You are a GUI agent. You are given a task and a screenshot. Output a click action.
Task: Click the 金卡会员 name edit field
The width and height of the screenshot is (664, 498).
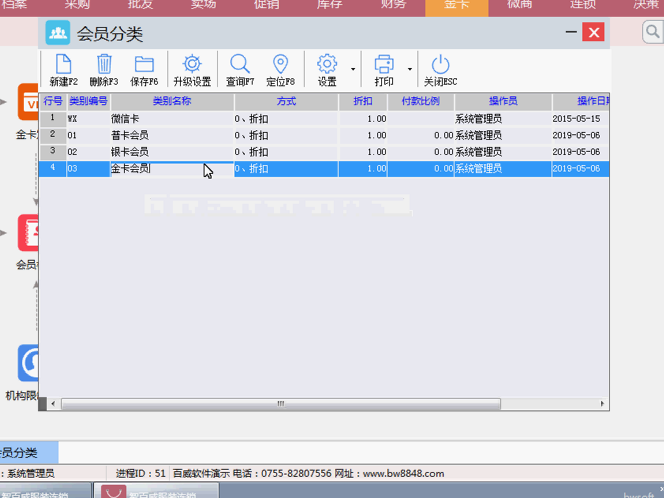click(x=172, y=169)
